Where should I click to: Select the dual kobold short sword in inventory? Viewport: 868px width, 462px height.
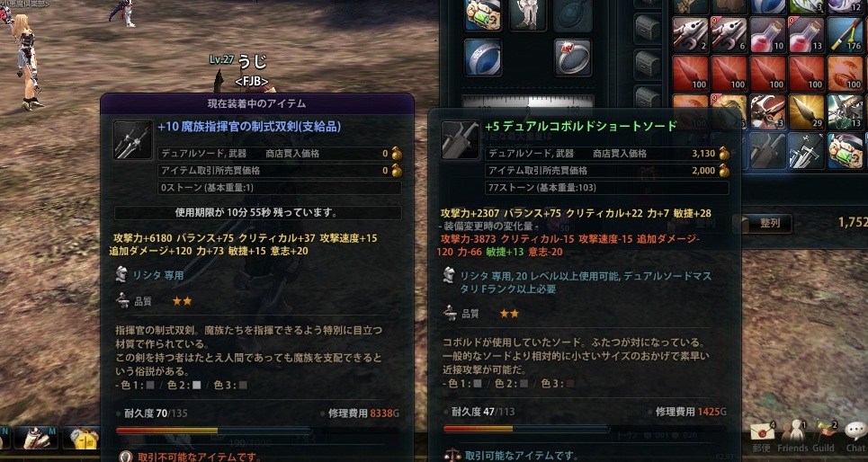pyautogui.click(x=768, y=150)
